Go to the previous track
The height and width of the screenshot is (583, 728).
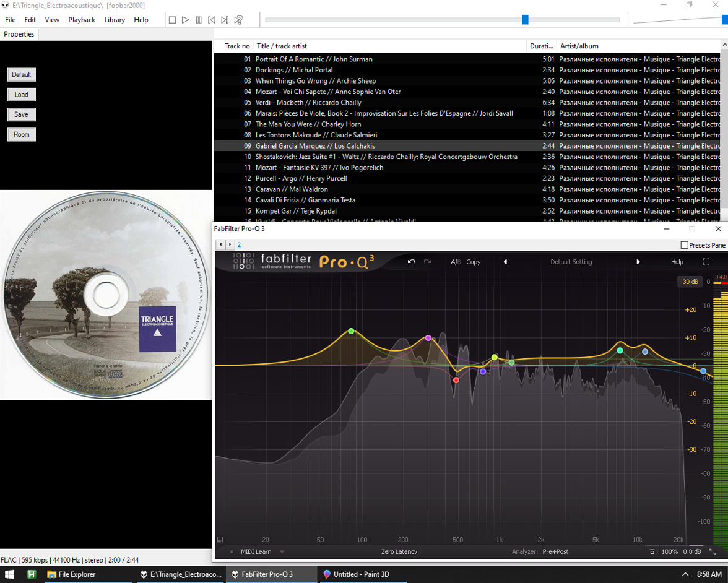pos(212,20)
